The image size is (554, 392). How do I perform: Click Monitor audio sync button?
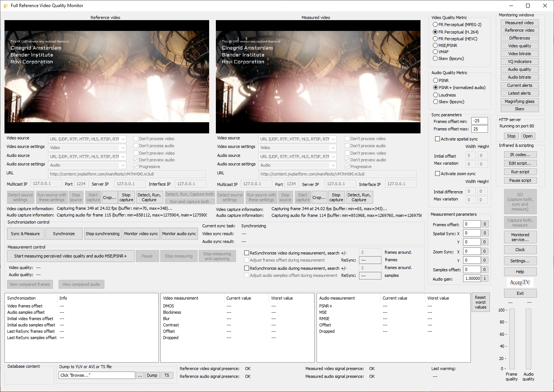point(179,234)
